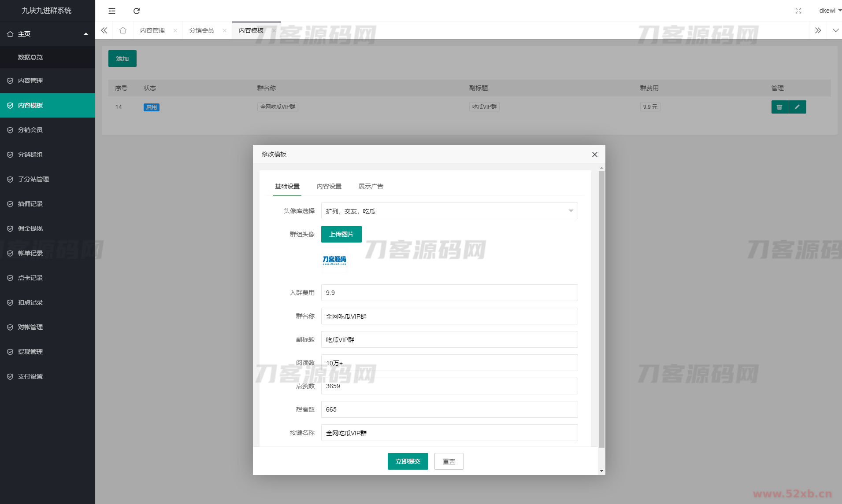Click the refresh icon in top bar
Viewport: 842px width, 504px height.
pos(137,11)
